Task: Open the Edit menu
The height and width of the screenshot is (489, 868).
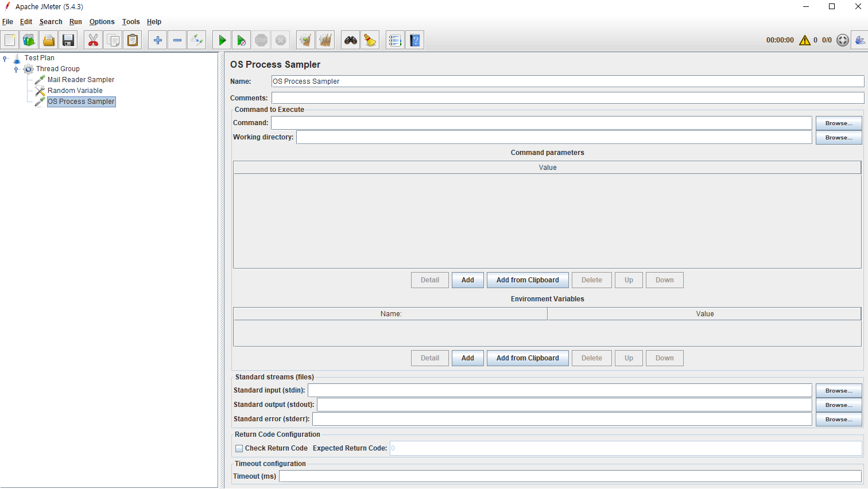Action: 26,22
